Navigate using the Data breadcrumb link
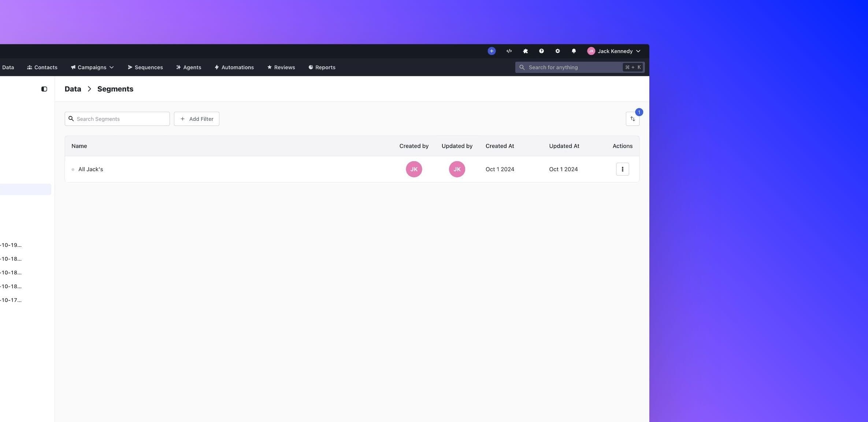868x422 pixels. [73, 89]
